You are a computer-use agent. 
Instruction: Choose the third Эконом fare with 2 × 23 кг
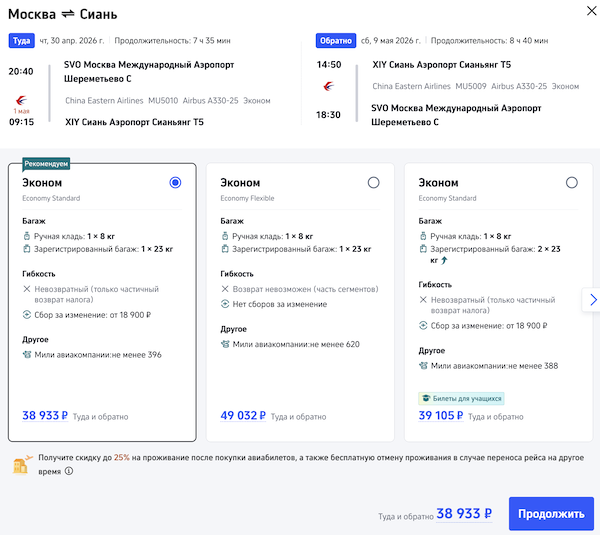571,183
